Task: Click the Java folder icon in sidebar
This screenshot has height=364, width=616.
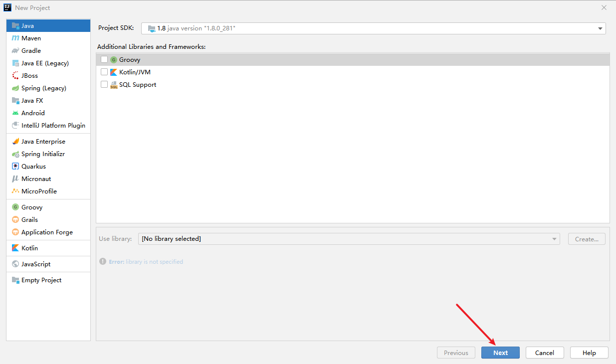Action: [x=15, y=25]
